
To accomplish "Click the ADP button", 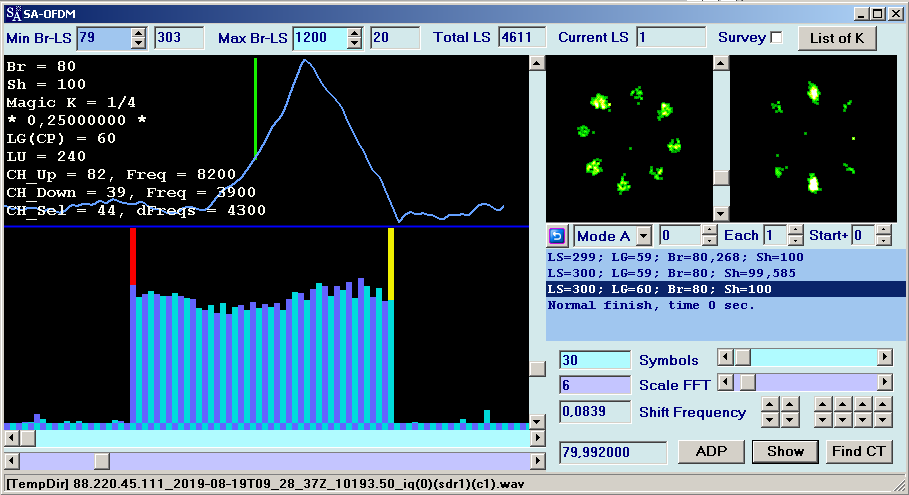I will (x=711, y=452).
